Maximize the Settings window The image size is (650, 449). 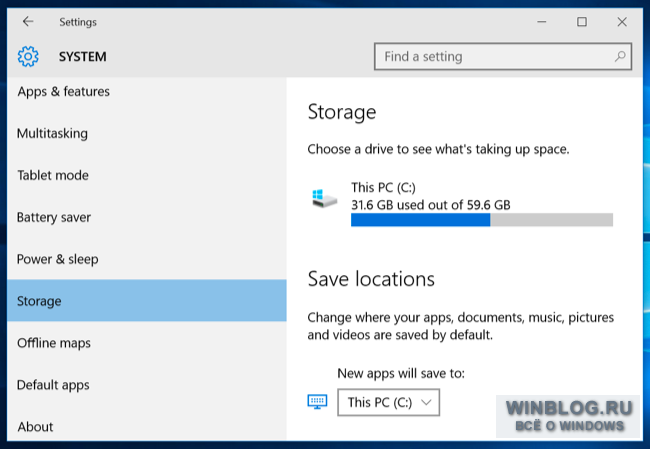coord(582,22)
